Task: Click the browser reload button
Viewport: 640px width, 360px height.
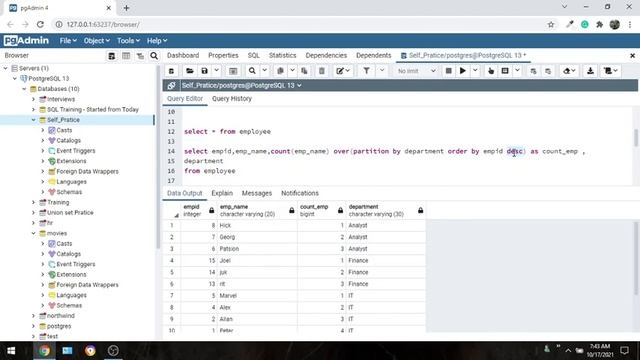Action: click(40, 24)
